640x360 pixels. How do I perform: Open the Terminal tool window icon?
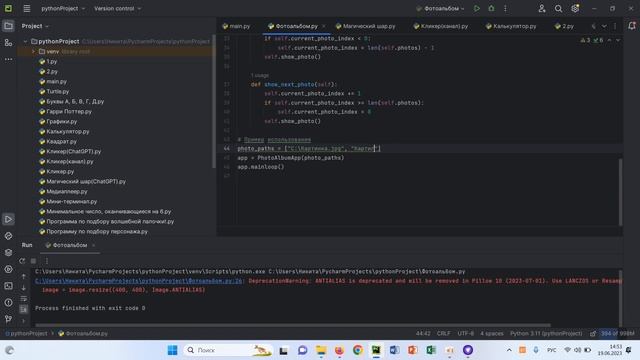click(x=8, y=286)
